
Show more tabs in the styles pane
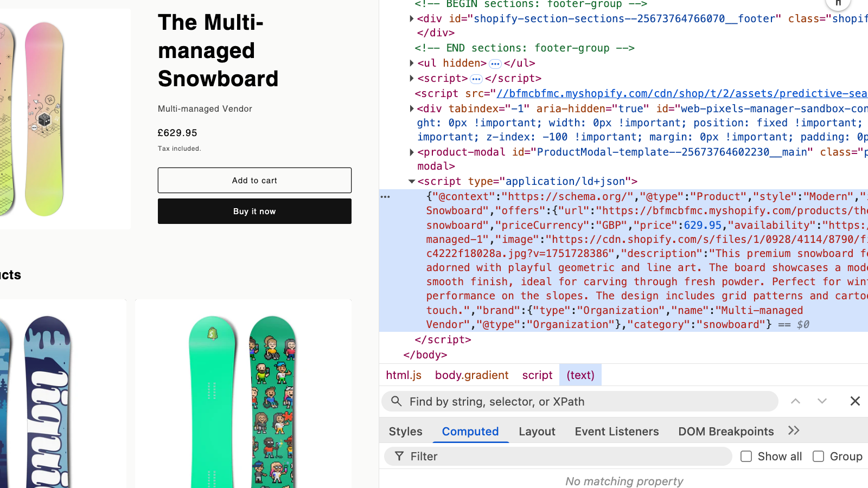(794, 431)
